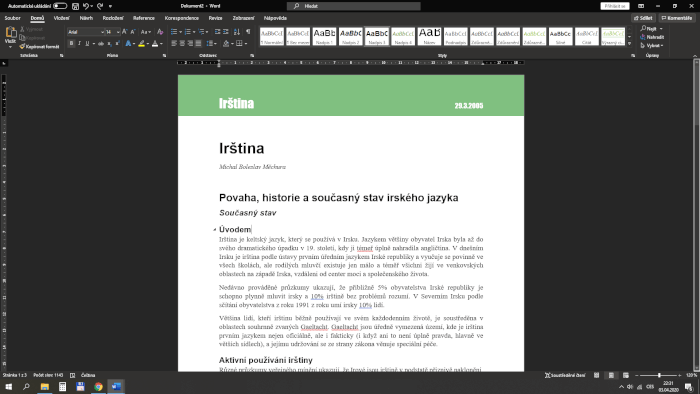
Task: Switch to Revize tab
Action: (215, 18)
